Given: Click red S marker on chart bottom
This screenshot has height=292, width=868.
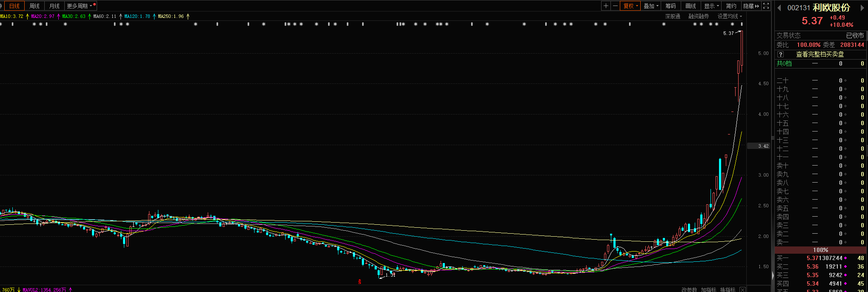Looking at the screenshot, I should point(360,281).
